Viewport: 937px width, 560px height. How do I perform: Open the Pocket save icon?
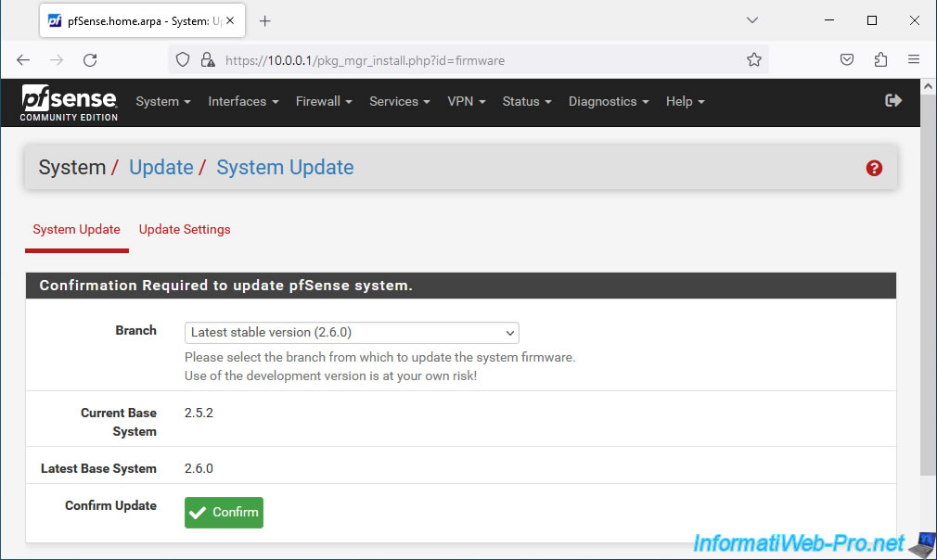[x=847, y=59]
